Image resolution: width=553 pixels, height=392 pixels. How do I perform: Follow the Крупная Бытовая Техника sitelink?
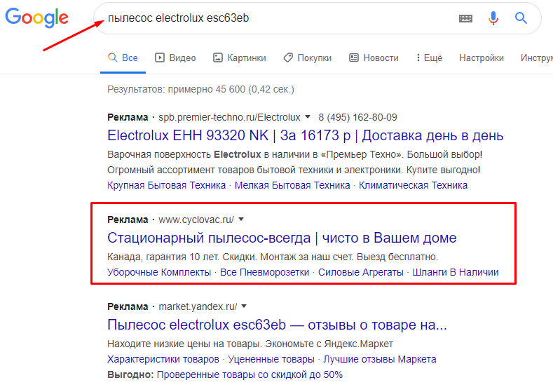click(x=167, y=185)
